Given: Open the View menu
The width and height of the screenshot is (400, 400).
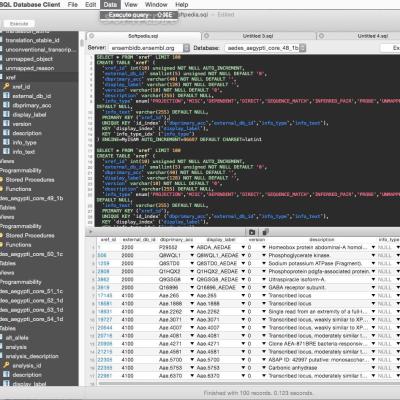Looking at the screenshot, I should [x=131, y=5].
